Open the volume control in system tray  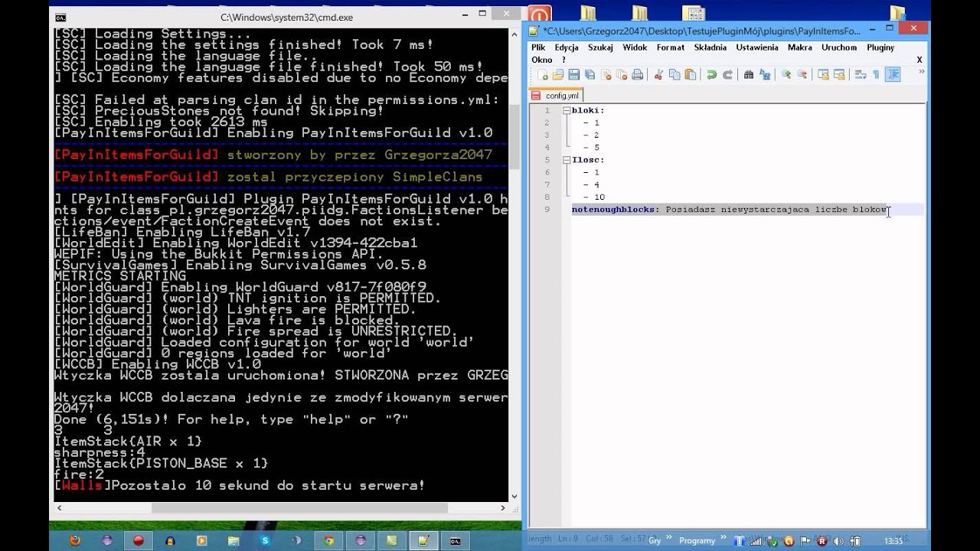pos(838,541)
